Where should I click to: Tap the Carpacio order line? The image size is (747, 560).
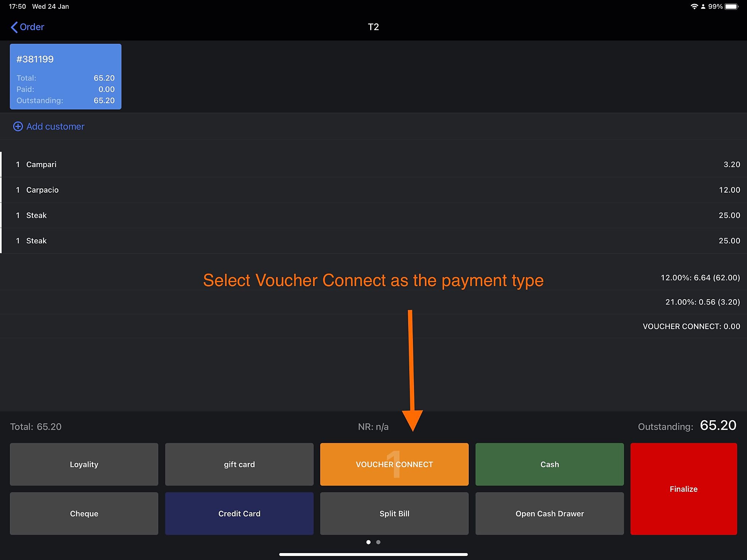pos(42,190)
